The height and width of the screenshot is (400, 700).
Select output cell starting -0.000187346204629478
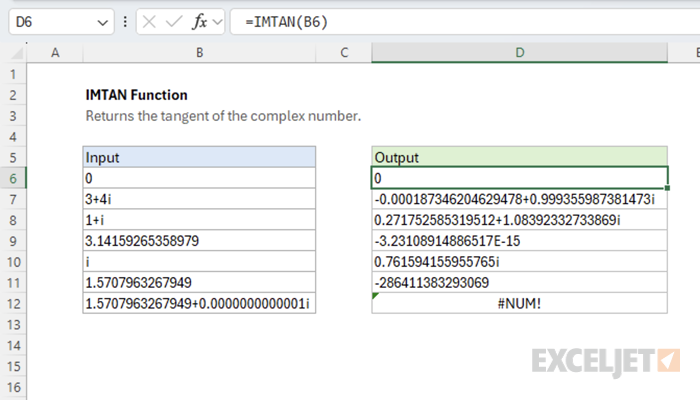(x=520, y=199)
